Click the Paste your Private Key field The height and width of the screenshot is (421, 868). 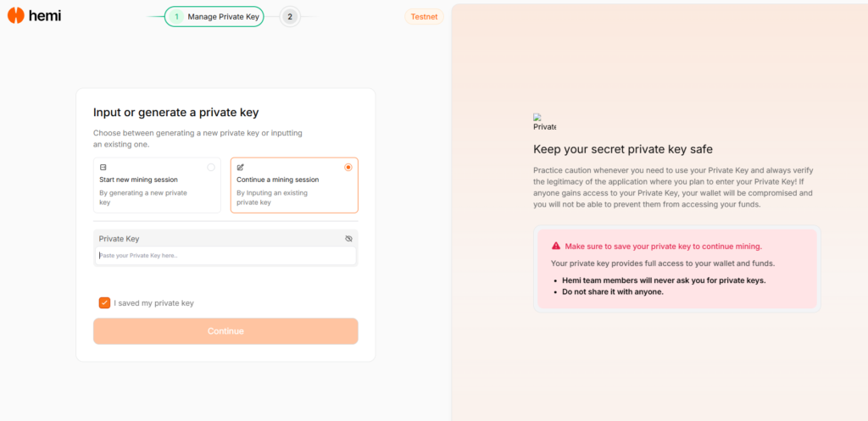point(225,256)
